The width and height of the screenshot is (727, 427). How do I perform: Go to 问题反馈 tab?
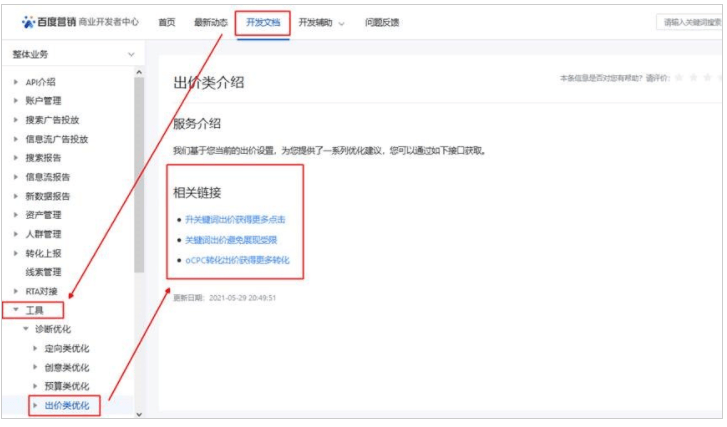click(382, 22)
